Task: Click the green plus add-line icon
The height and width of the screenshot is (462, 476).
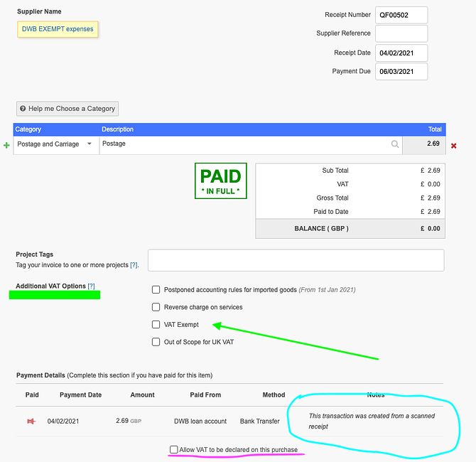Action: pyautogui.click(x=7, y=145)
